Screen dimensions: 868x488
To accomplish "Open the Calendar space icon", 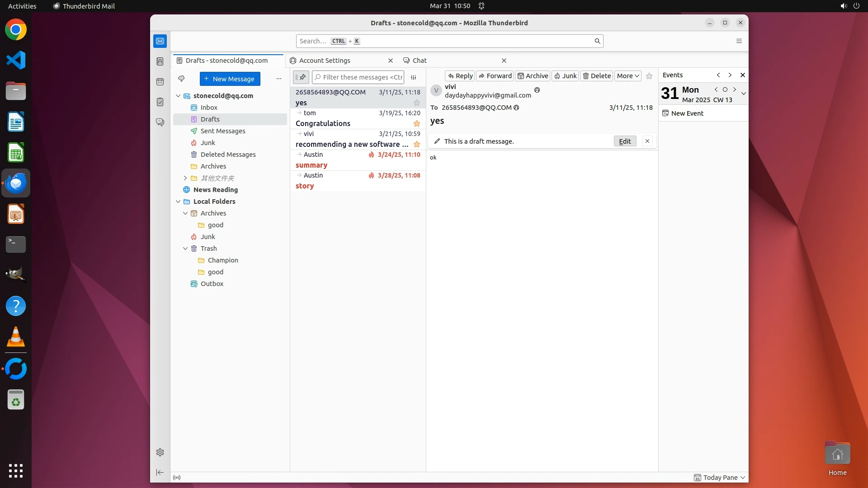I will pyautogui.click(x=160, y=82).
